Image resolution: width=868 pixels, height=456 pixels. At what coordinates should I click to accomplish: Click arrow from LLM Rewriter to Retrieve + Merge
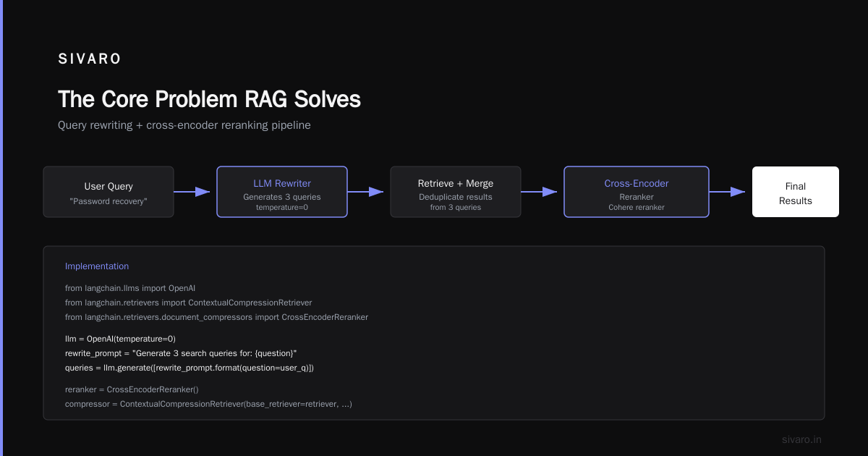(365, 192)
